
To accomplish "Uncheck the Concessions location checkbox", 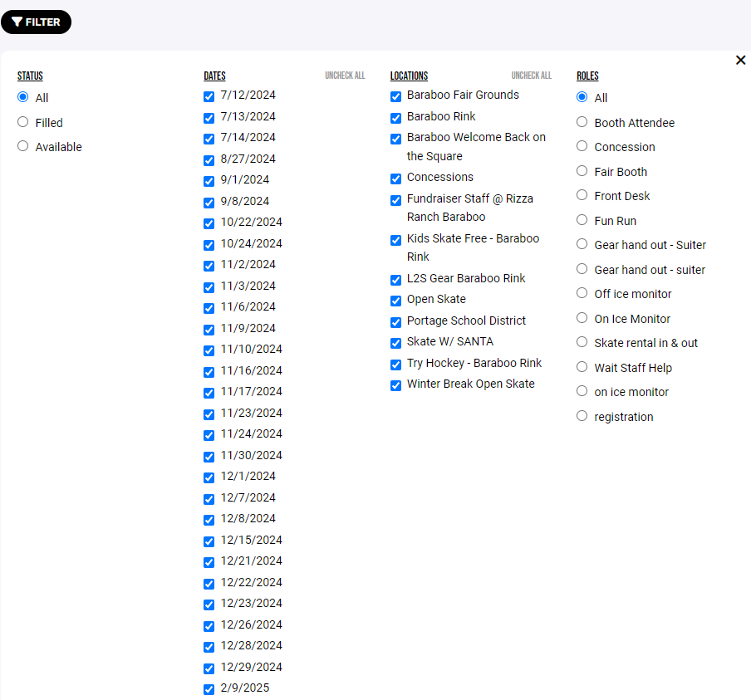I will tap(395, 179).
